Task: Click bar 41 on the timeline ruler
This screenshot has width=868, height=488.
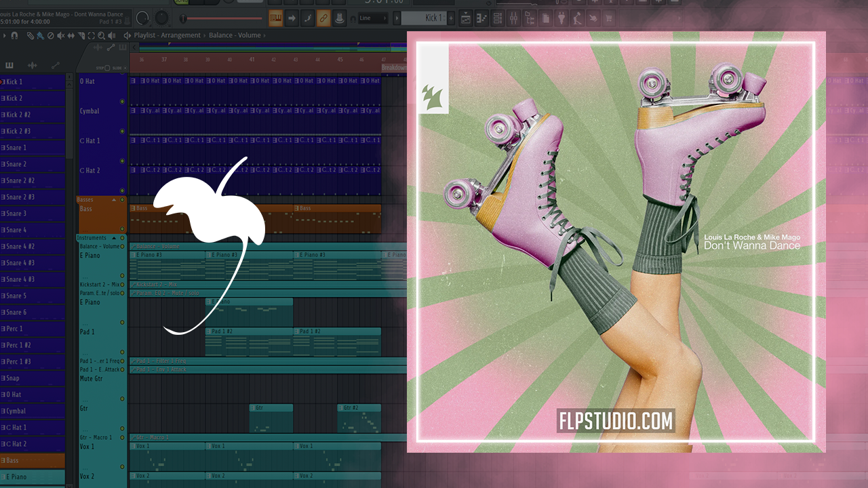Action: 252,60
